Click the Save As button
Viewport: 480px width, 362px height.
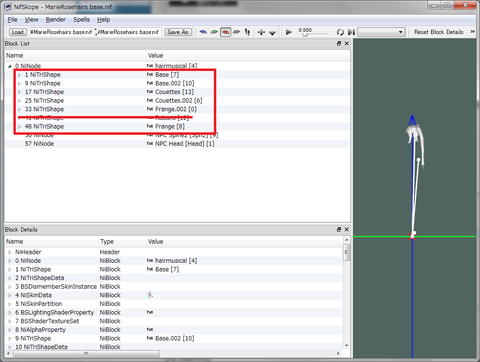click(x=178, y=32)
